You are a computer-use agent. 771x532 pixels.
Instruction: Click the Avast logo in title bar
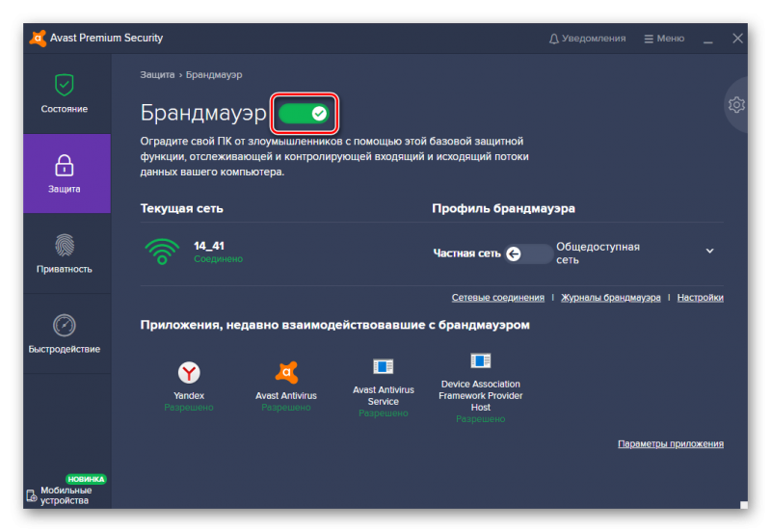coord(38,38)
